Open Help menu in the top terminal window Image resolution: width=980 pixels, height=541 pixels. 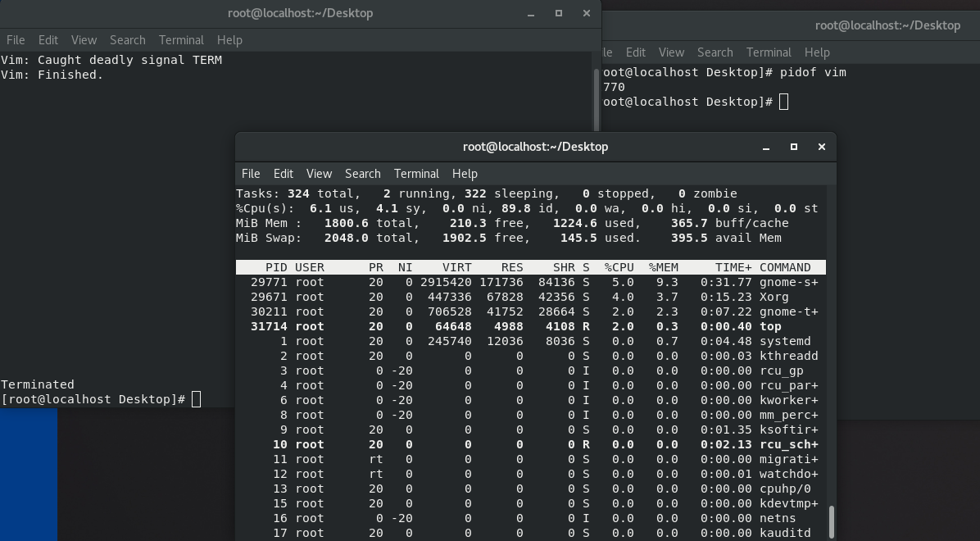[465, 174]
